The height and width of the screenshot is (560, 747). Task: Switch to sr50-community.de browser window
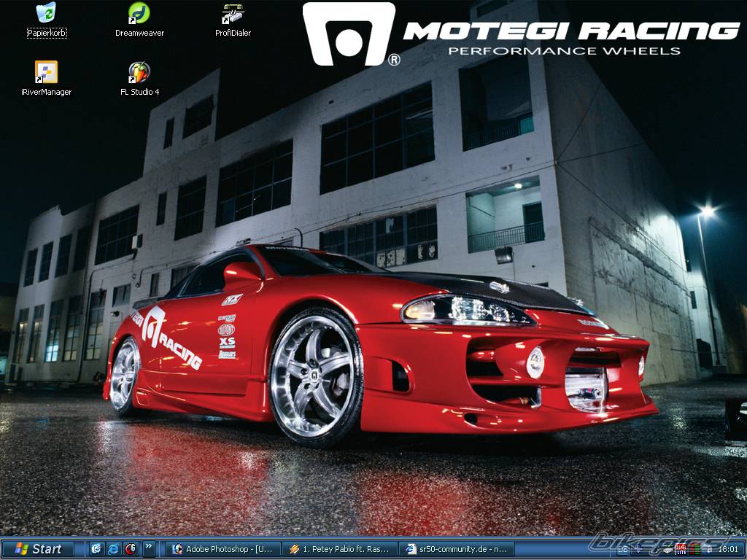(457, 549)
